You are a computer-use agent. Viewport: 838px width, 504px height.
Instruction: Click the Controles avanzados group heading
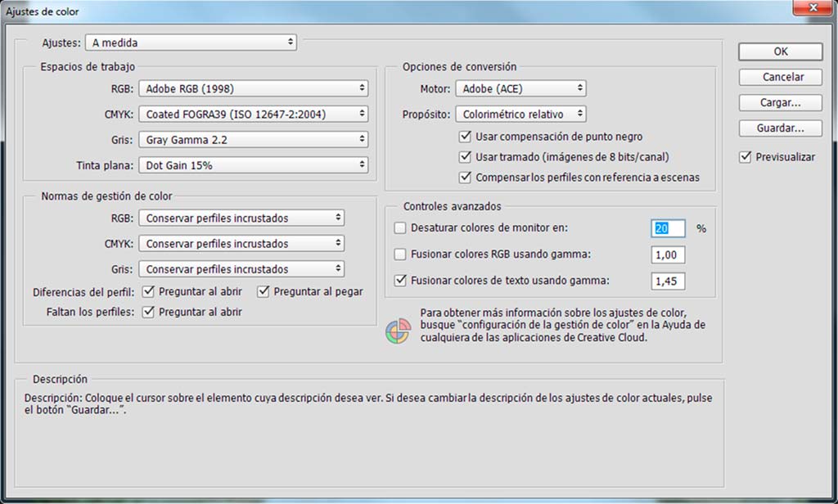[x=452, y=206]
